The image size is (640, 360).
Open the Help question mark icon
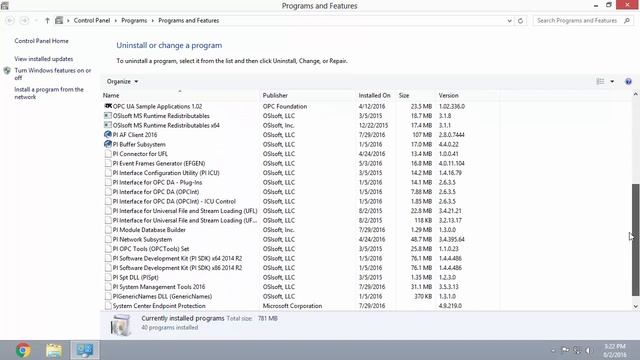(x=629, y=82)
